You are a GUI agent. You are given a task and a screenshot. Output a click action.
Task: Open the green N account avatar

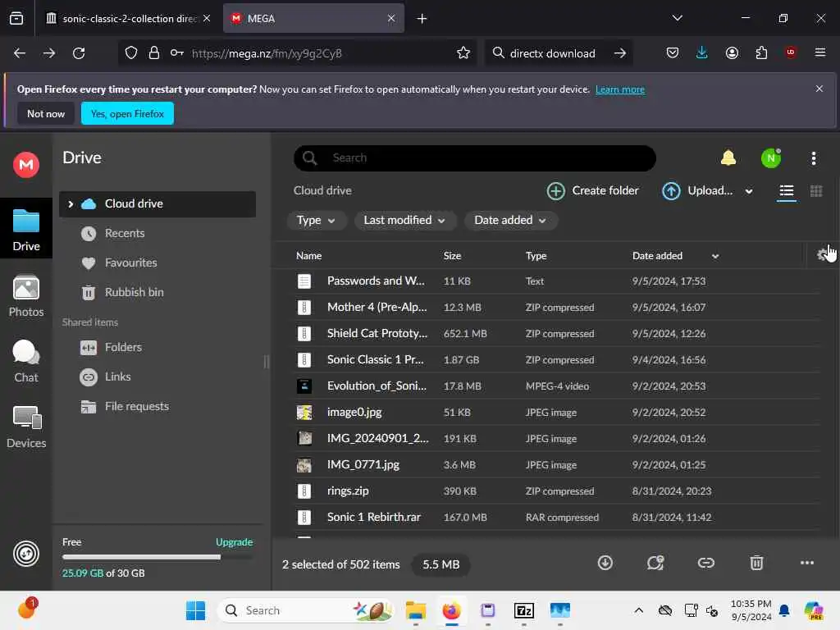[771, 158]
